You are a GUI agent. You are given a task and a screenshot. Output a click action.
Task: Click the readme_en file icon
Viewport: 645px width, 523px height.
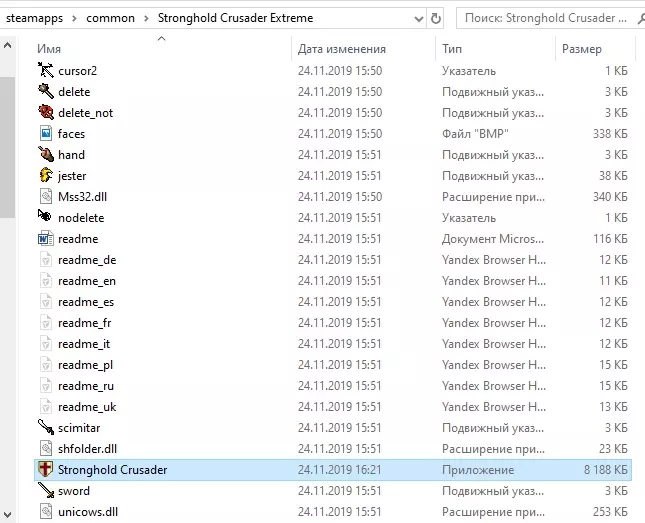tap(46, 281)
